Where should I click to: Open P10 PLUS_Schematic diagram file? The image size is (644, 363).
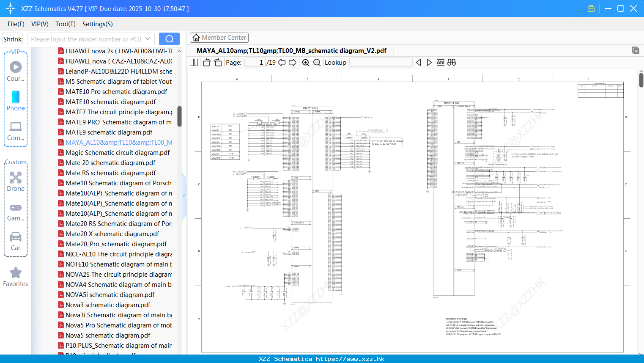click(x=115, y=345)
